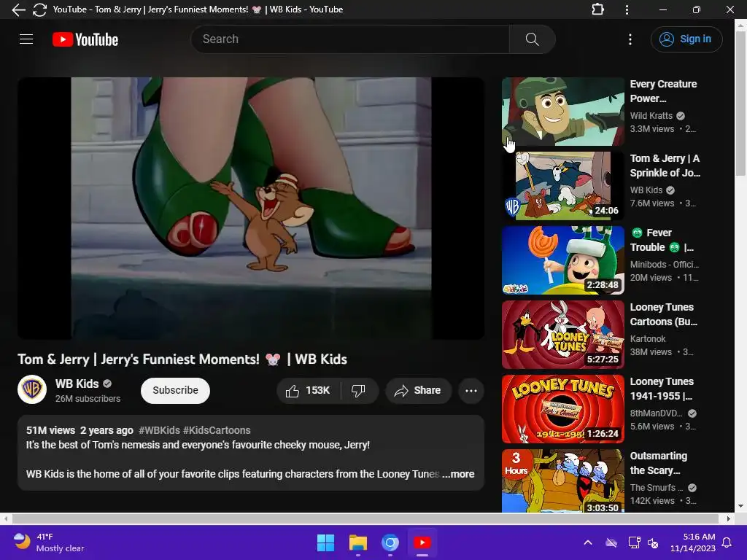Open the app menu in title bar
Screen dimensions: 747x560
pos(627,9)
